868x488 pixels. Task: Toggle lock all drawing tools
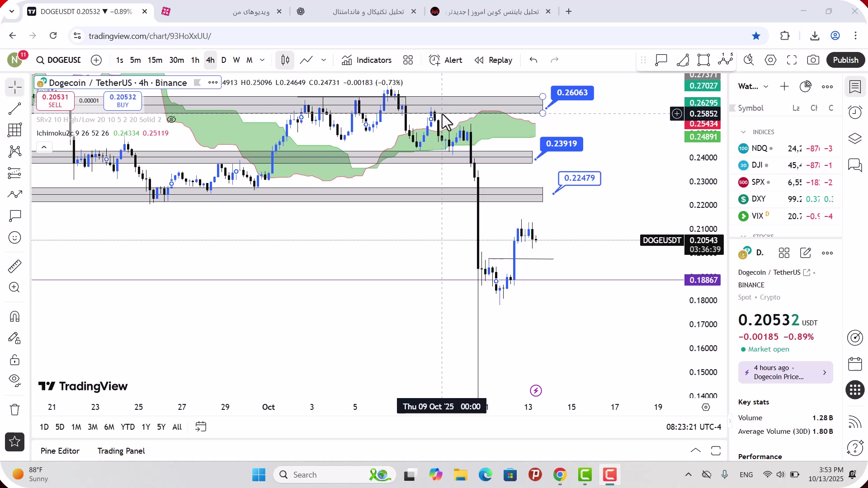14,360
